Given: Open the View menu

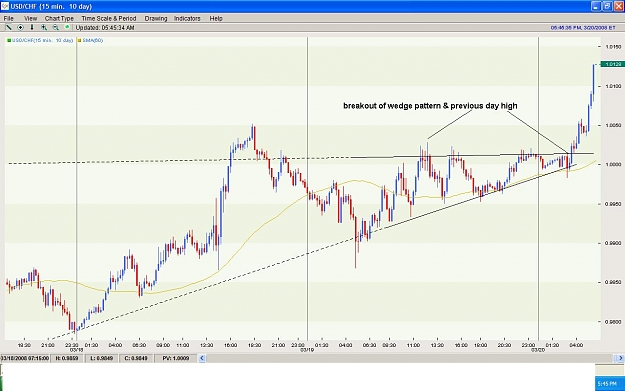Looking at the screenshot, I should point(30,18).
